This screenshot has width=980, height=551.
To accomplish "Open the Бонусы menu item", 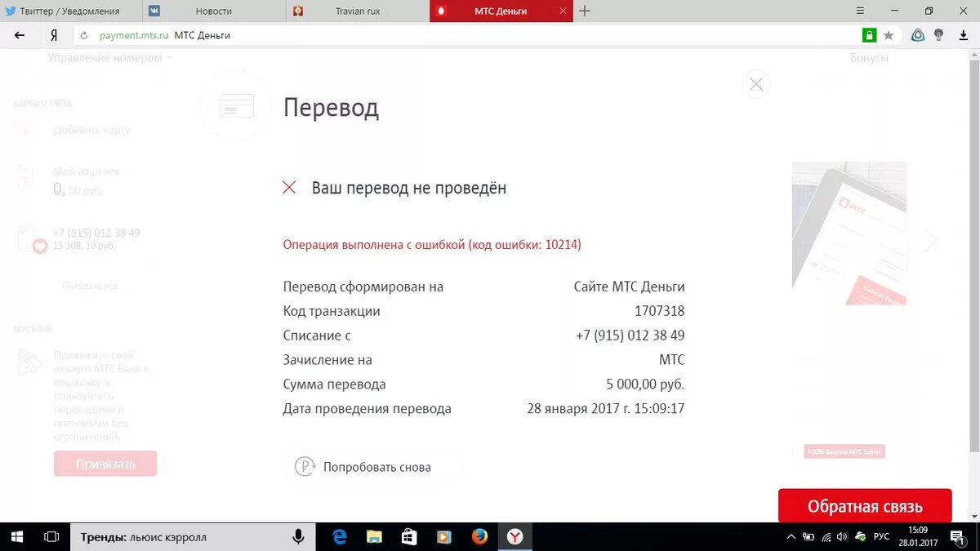I will point(869,58).
